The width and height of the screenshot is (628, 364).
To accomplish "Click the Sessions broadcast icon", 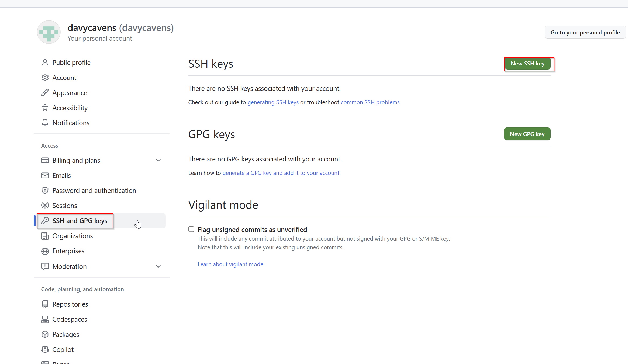I will [x=45, y=206].
